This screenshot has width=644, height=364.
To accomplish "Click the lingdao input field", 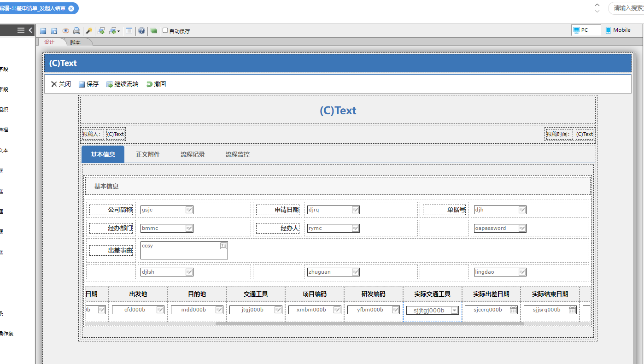I will [500, 272].
